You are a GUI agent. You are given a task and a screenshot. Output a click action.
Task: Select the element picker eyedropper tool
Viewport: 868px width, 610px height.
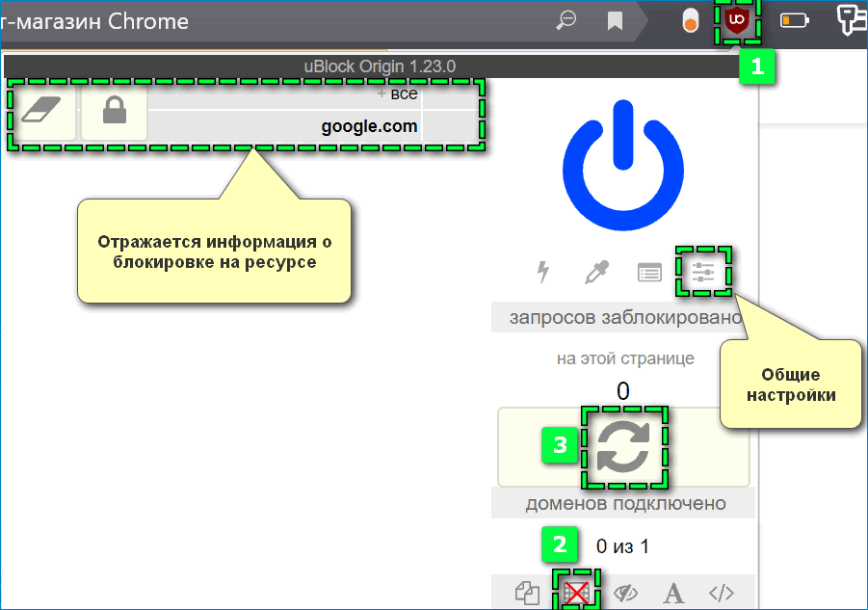click(596, 273)
